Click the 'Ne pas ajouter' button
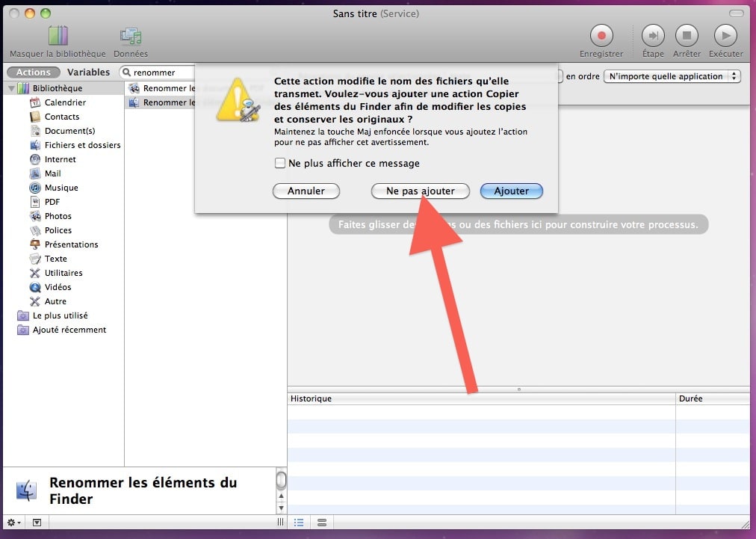Screen dimensions: 756x539 point(420,191)
